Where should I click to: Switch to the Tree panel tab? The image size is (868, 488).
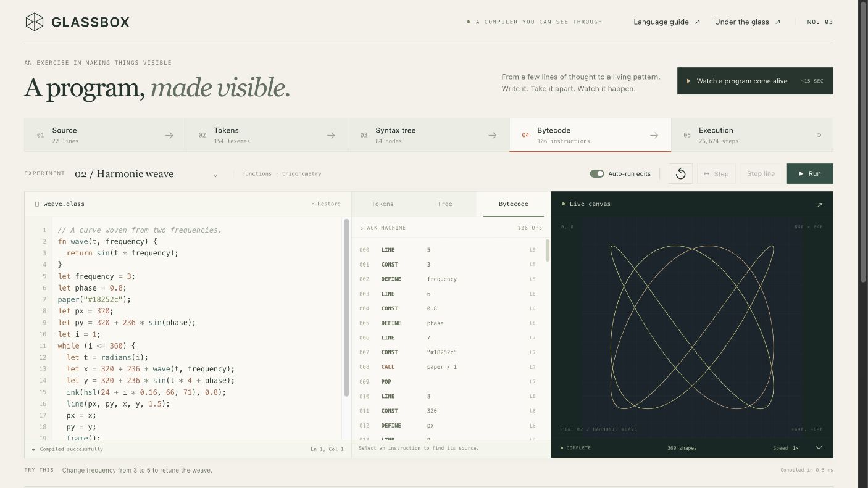pyautogui.click(x=445, y=204)
